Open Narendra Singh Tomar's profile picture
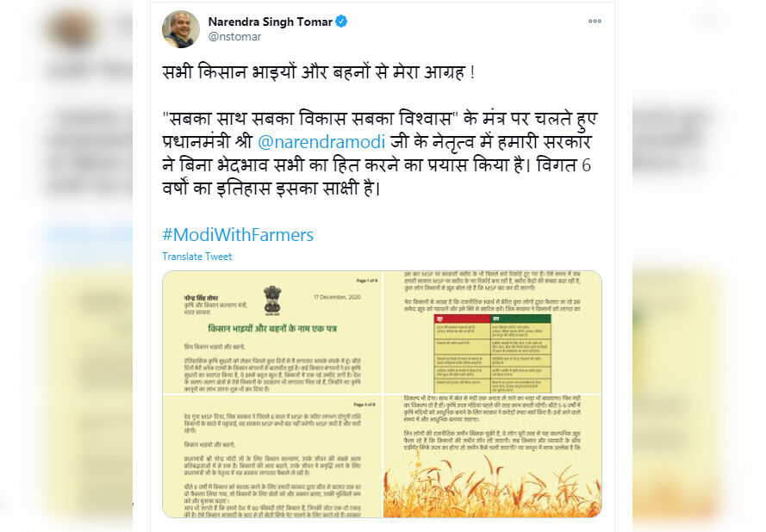This screenshot has width=766, height=532. tap(181, 29)
